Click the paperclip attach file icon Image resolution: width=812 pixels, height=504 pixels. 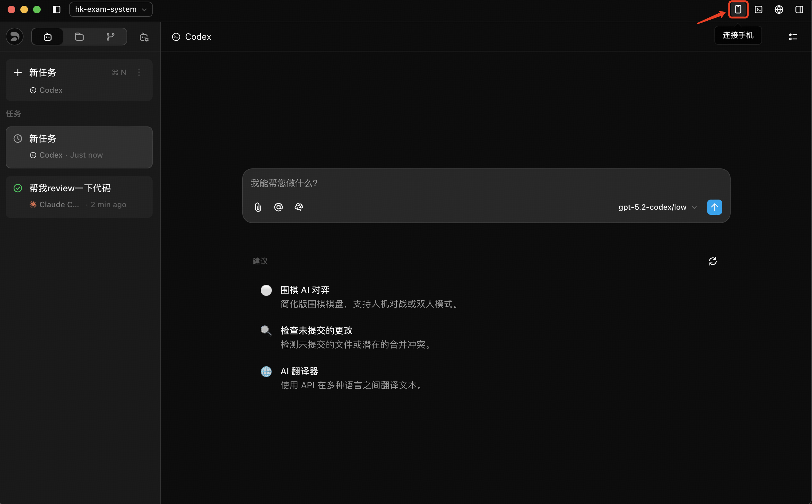[258, 207]
